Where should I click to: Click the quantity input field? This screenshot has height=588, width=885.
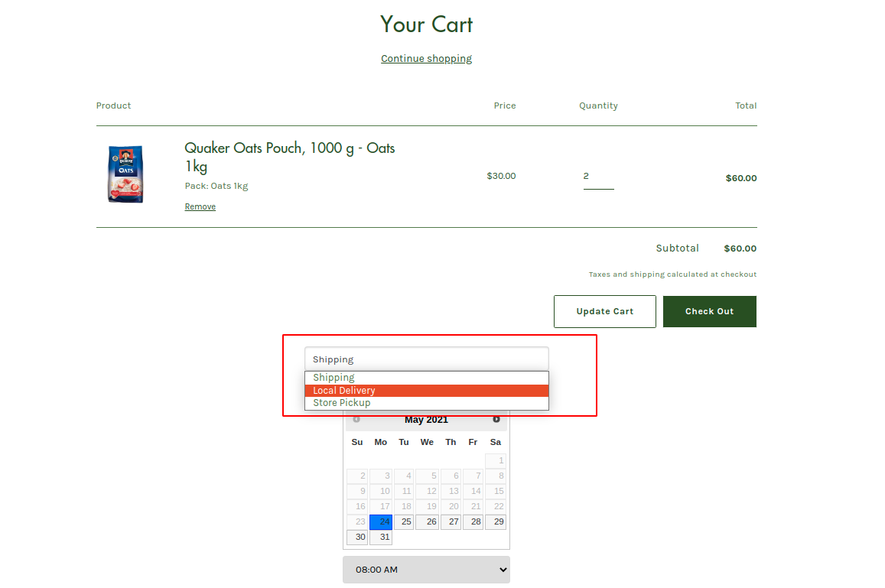(x=598, y=177)
